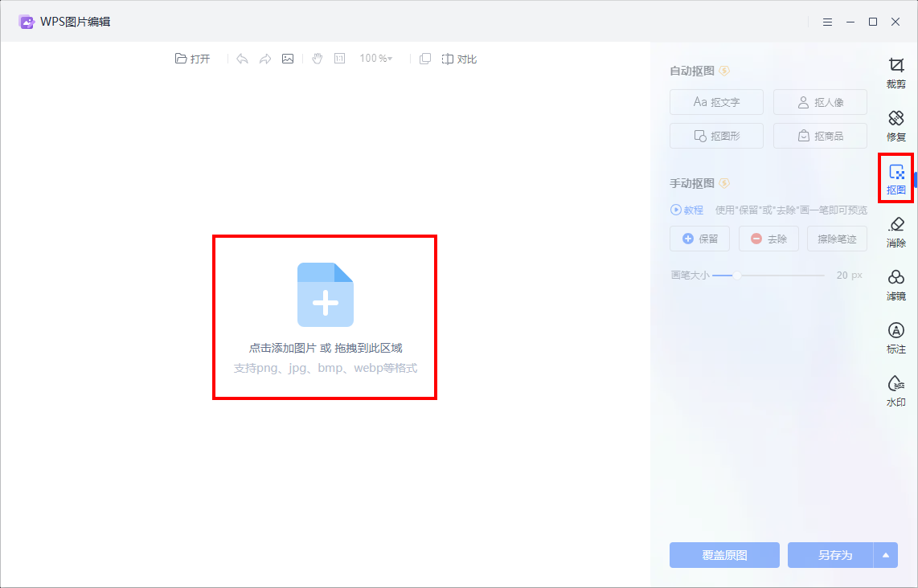Open the hamburger main menu
Screen dimensions: 918x588
click(x=827, y=22)
